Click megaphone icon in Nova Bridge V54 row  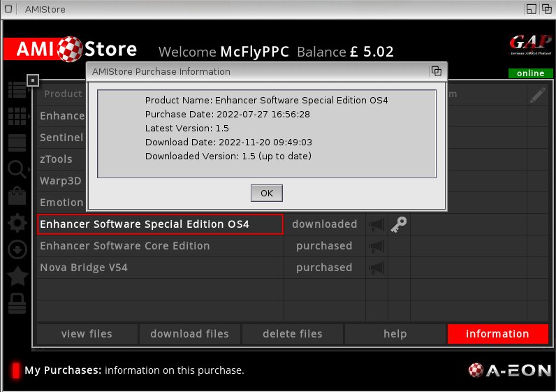(376, 268)
